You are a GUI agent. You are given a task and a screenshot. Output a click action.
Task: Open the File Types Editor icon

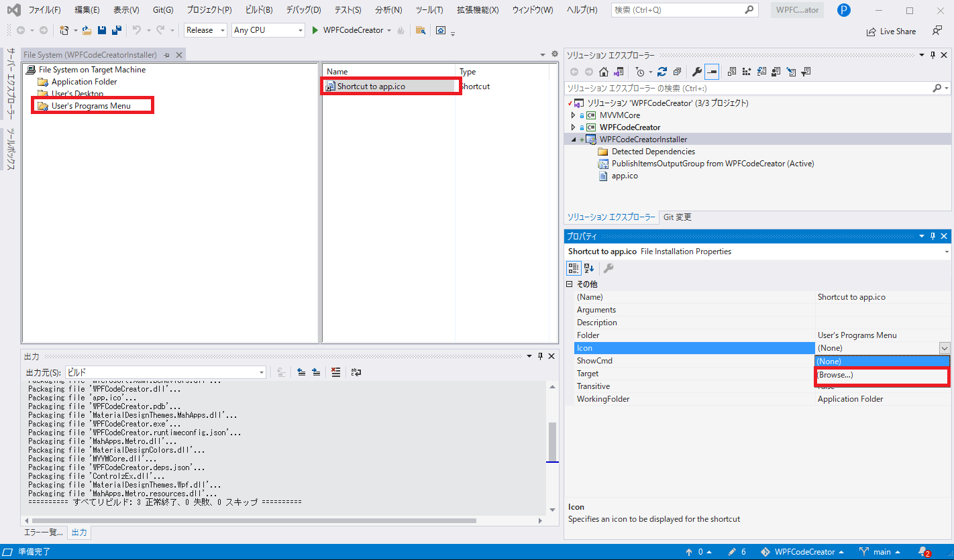click(x=761, y=72)
